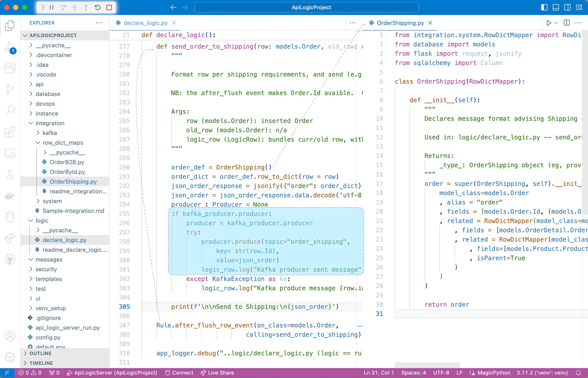Split the OrderShipping.py editor right
588x378 pixels.
(x=567, y=23)
